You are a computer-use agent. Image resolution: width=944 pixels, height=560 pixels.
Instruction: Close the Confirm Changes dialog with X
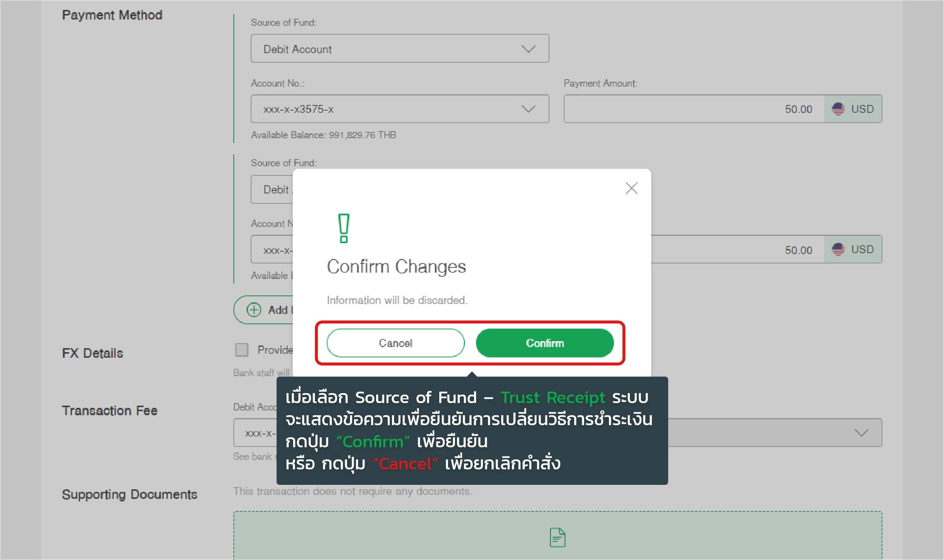click(631, 188)
